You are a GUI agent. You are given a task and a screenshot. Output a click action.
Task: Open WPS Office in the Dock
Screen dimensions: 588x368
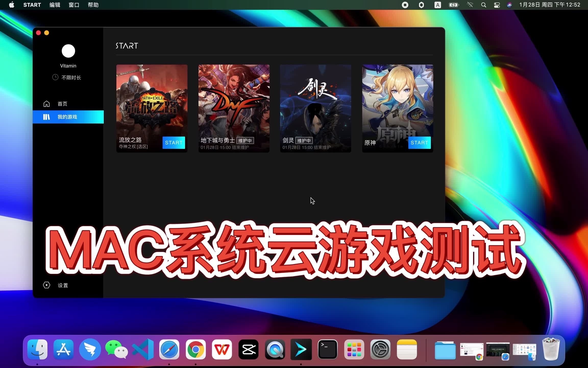tap(222, 349)
